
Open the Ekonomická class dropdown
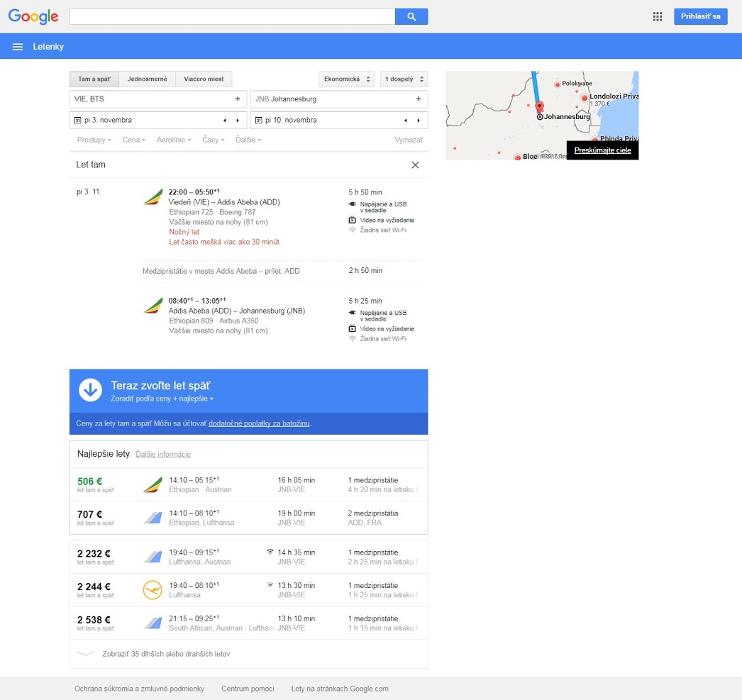click(x=347, y=79)
